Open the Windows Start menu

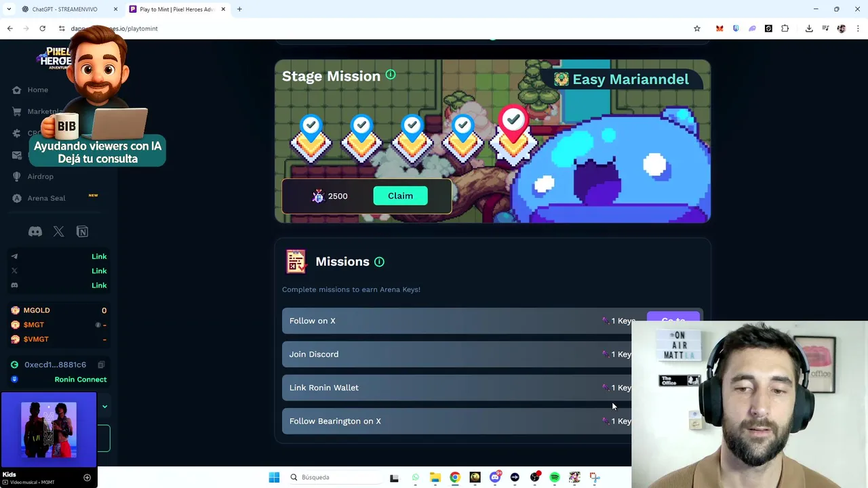(274, 477)
